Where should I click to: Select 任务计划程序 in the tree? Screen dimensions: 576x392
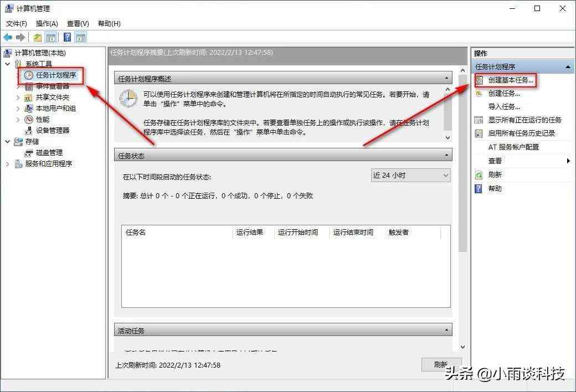tap(56, 75)
